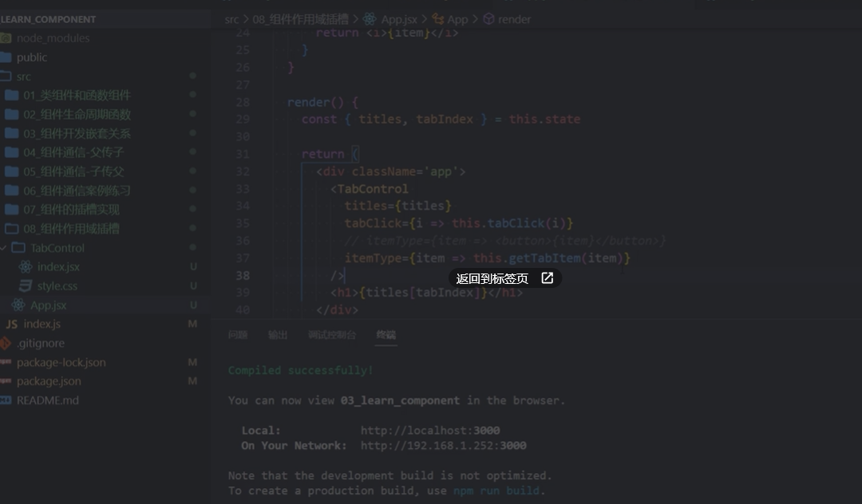Image resolution: width=862 pixels, height=504 pixels.
Task: Open the index.js file
Action: (x=42, y=324)
